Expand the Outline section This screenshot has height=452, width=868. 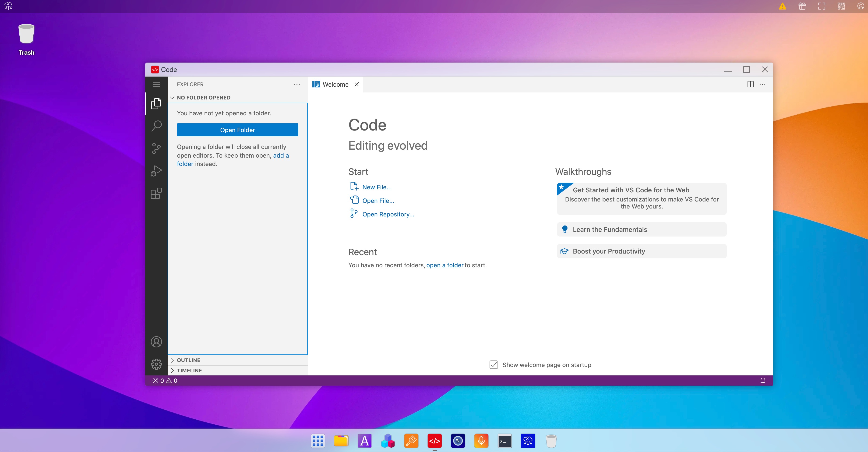coord(188,360)
